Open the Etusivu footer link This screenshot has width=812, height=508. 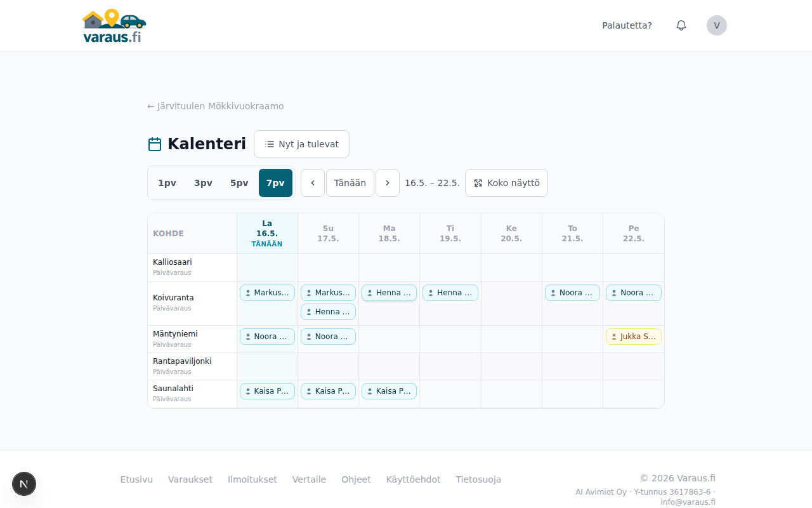[x=136, y=479]
